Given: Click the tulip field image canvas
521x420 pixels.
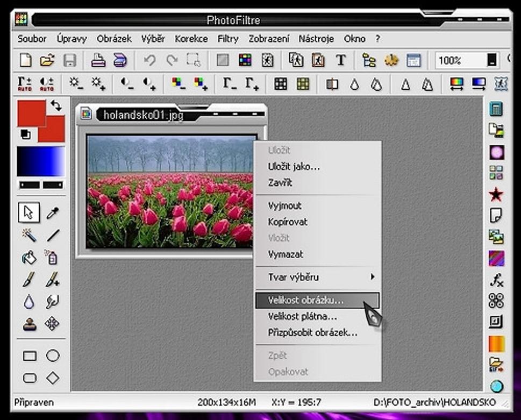Looking at the screenshot, I should click(x=169, y=191).
